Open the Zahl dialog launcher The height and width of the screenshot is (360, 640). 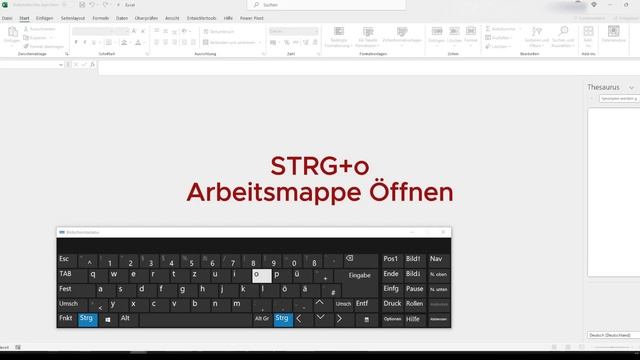coord(318,54)
